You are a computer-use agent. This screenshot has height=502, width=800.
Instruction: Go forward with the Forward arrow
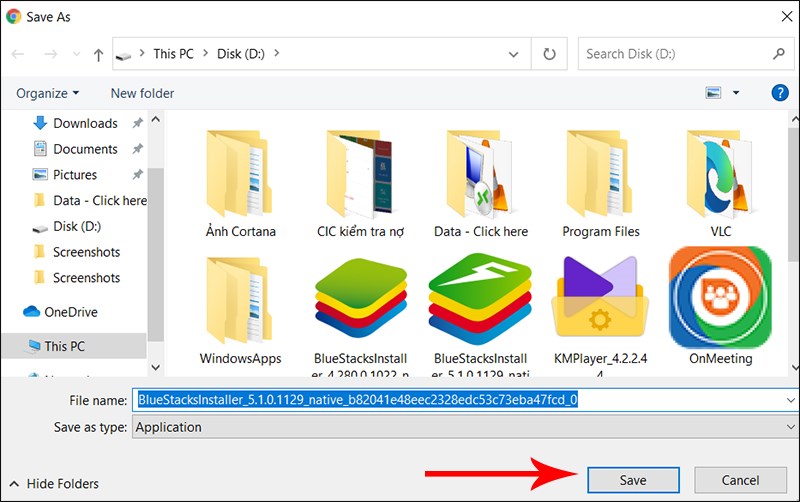51,54
